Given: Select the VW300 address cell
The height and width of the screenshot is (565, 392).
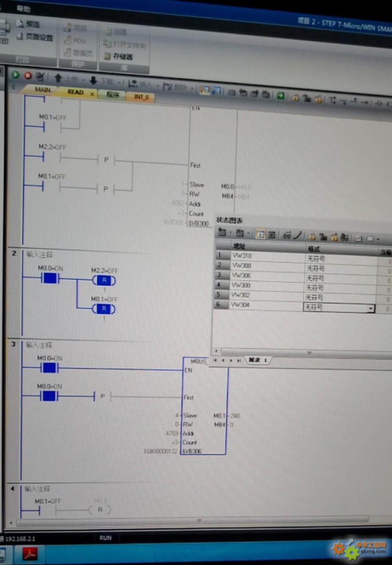Looking at the screenshot, I should point(267,286).
